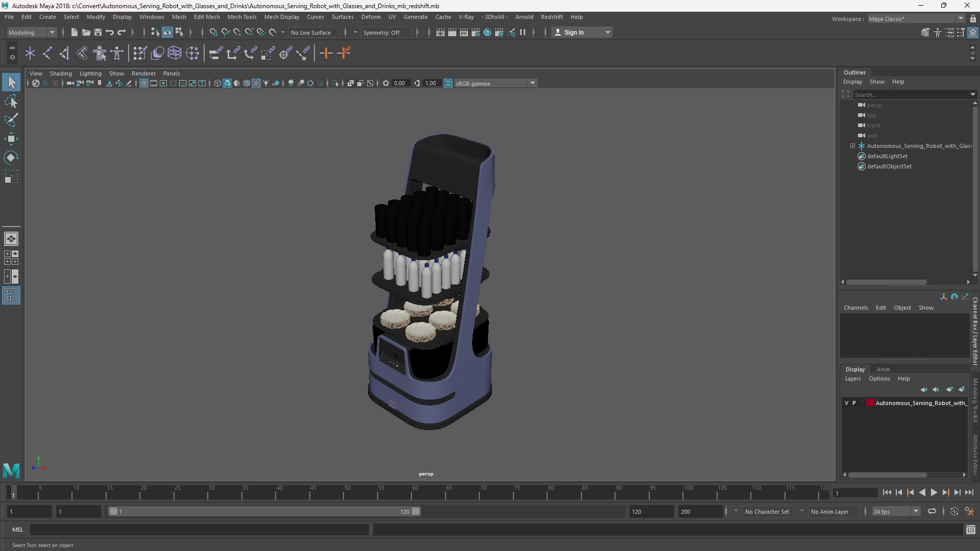This screenshot has height=551, width=980.
Task: Click the Open Scene folder icon
Action: point(86,32)
